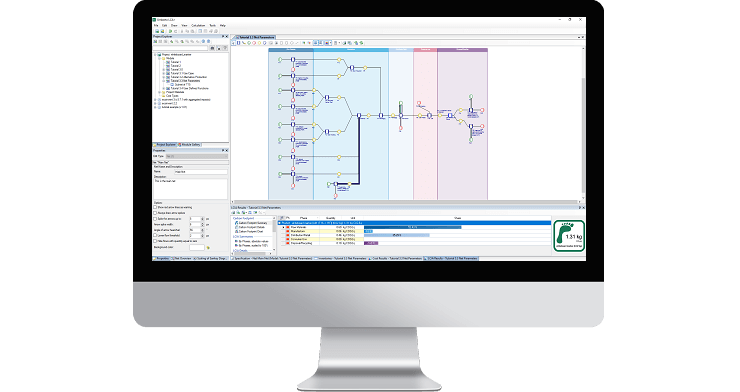Switch to the Project Explorer tab

click(165, 145)
